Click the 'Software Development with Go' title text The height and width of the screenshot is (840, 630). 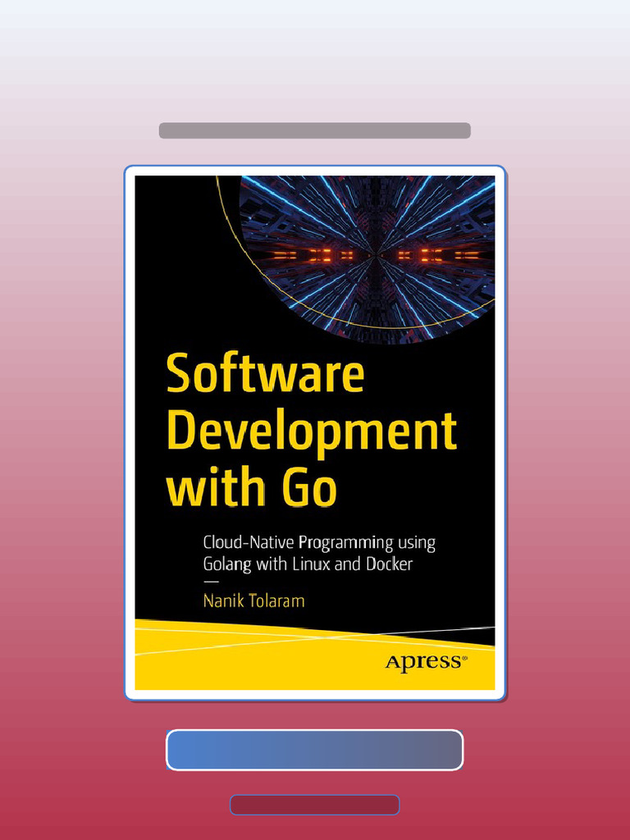[x=311, y=430]
